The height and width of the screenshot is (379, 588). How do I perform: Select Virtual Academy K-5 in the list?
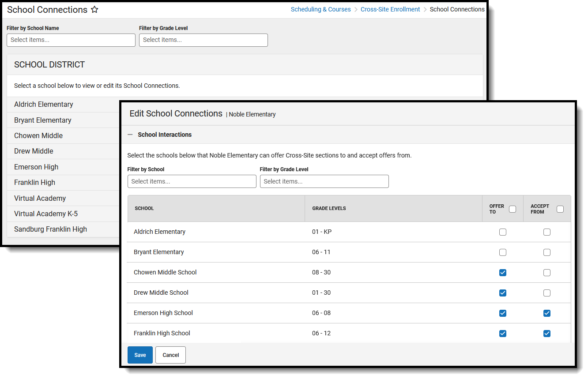pos(46,214)
